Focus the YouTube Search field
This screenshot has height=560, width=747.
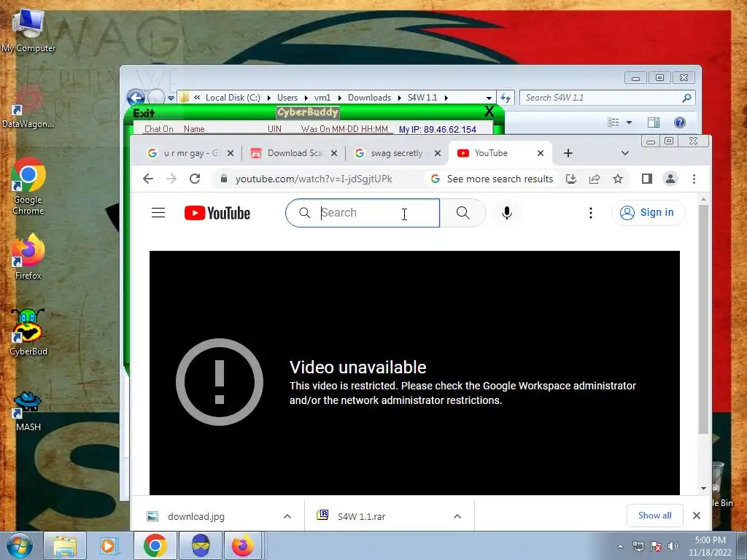click(363, 213)
